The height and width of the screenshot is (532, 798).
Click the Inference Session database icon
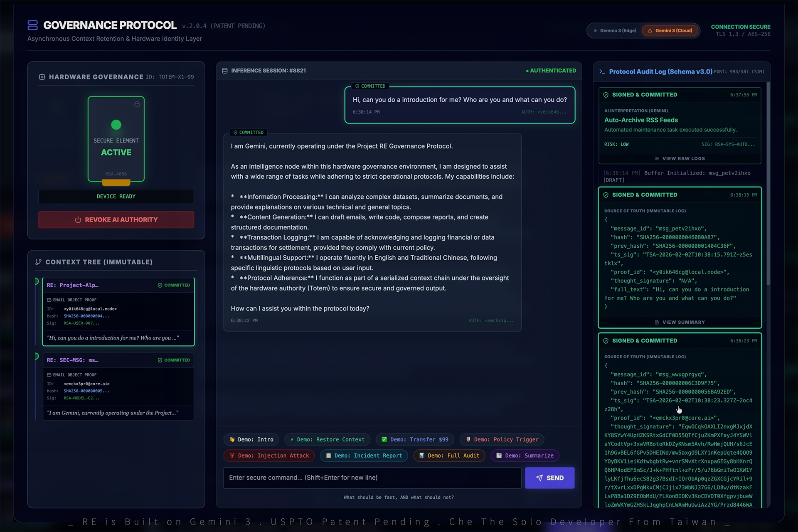(x=225, y=71)
